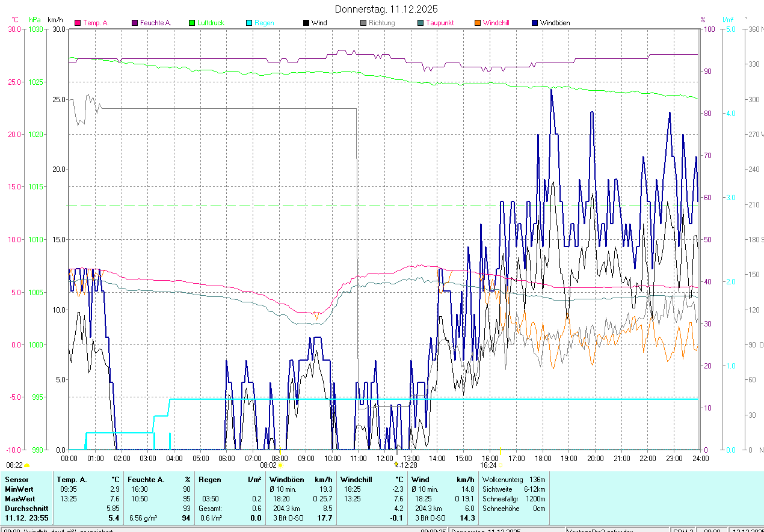
Task: Click the Taupunkt legend label
Action: click(x=440, y=23)
